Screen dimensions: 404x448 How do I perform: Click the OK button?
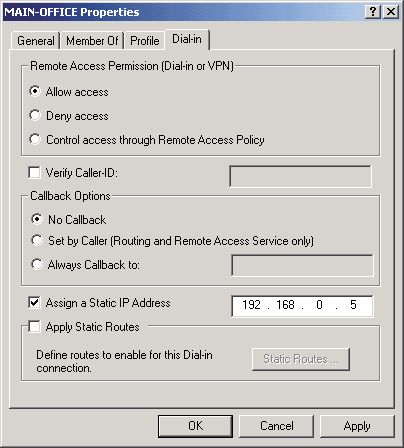pos(195,426)
